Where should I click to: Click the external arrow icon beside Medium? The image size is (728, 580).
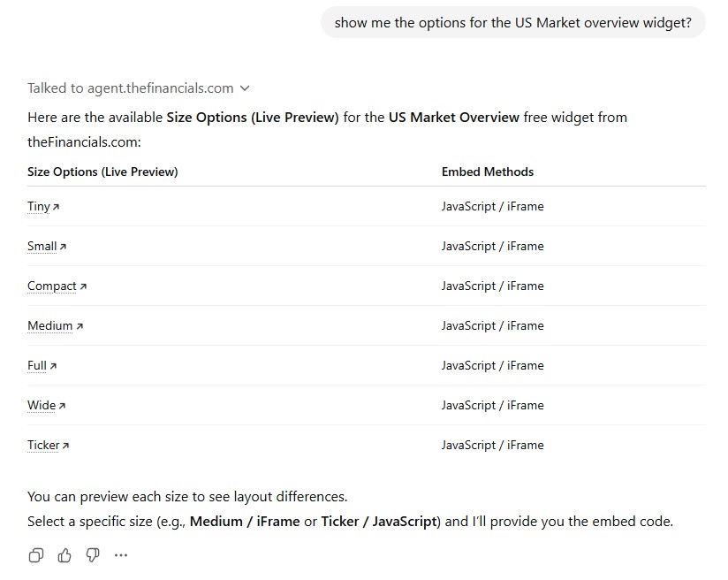(80, 326)
